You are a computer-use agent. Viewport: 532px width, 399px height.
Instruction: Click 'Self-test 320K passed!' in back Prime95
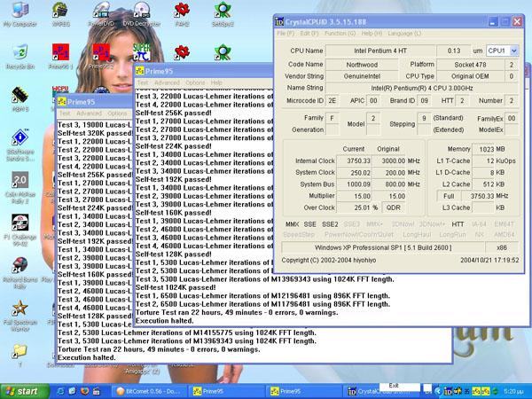[x=95, y=133]
